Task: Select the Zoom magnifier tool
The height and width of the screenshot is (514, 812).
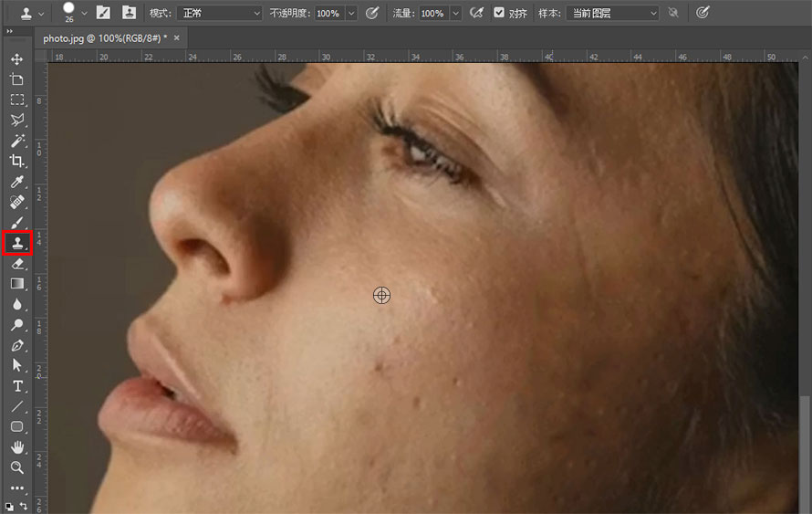Action: pyautogui.click(x=17, y=467)
